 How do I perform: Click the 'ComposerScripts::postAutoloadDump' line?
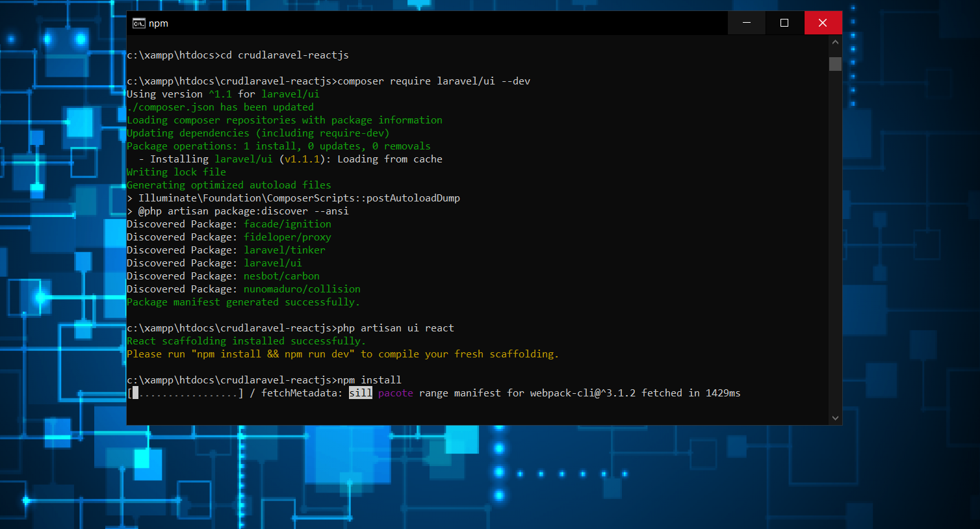pyautogui.click(x=293, y=198)
